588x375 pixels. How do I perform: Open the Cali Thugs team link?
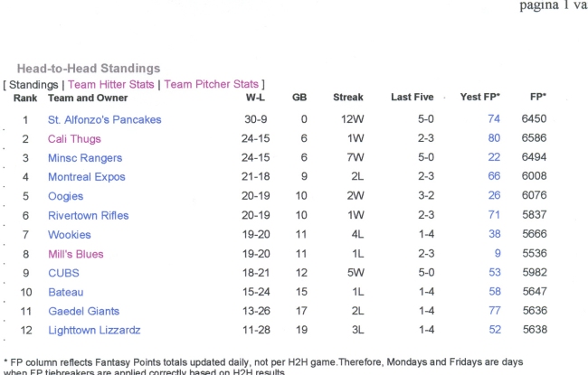[x=74, y=139]
